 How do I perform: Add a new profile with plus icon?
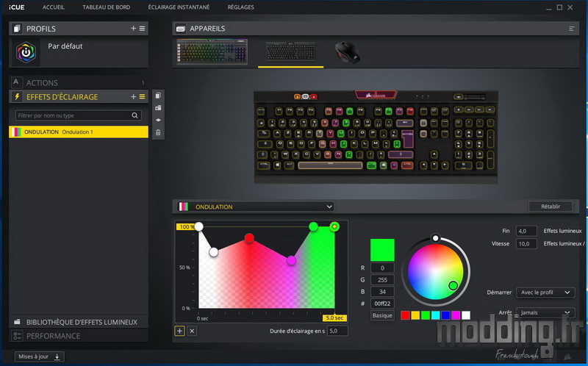(x=133, y=29)
